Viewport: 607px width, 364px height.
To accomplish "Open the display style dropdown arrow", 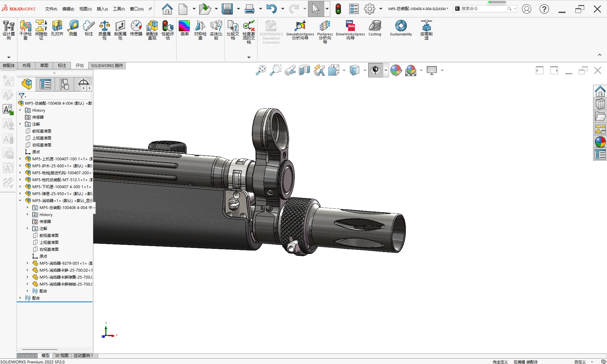I will [365, 70].
